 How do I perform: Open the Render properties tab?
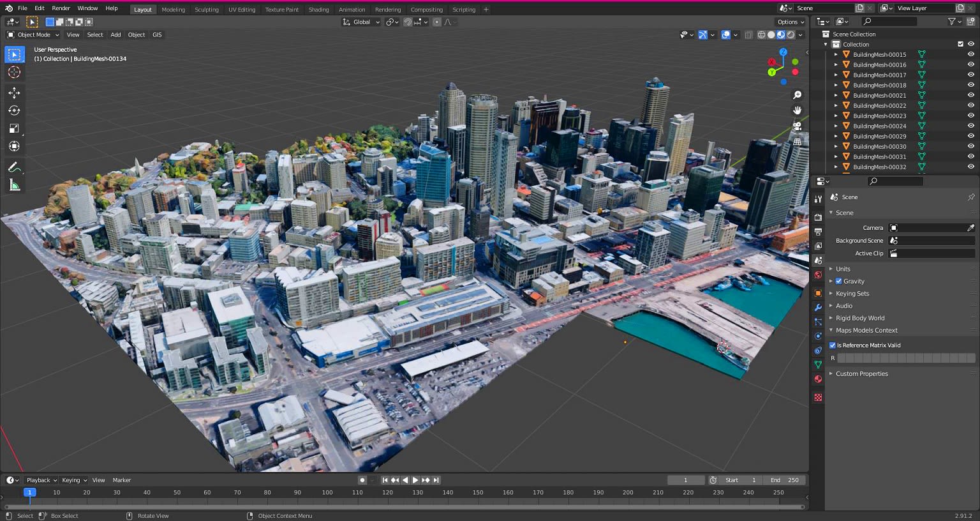click(819, 217)
